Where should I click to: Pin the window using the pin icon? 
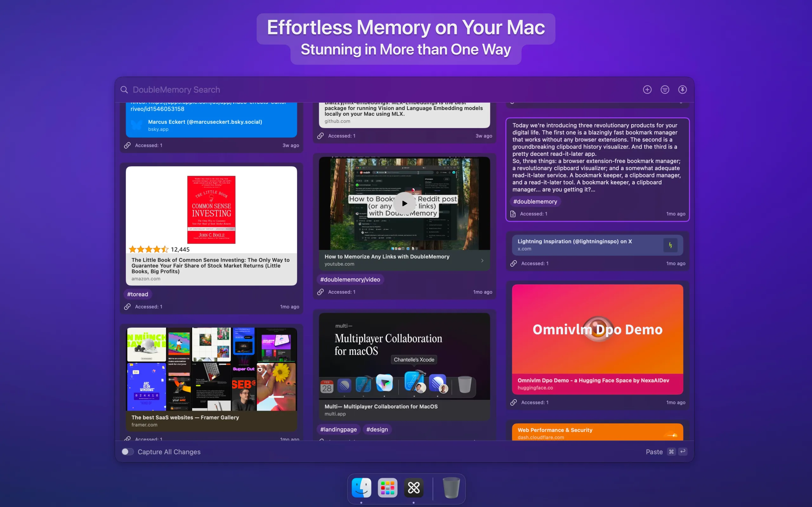(683, 90)
